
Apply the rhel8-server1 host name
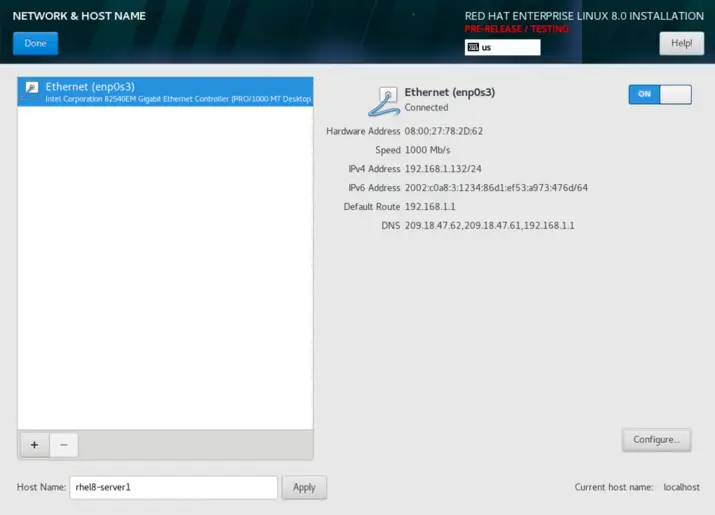[304, 487]
